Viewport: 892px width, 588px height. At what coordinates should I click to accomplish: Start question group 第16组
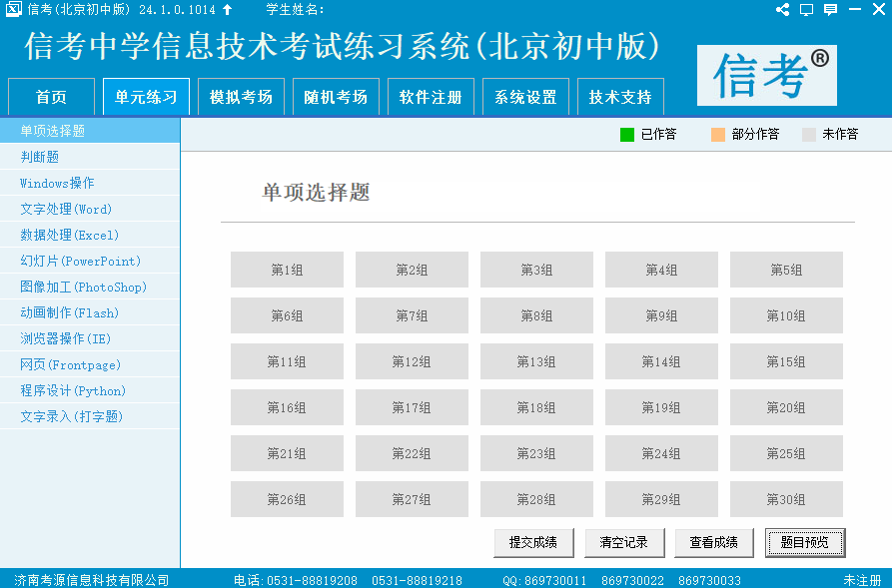(287, 407)
